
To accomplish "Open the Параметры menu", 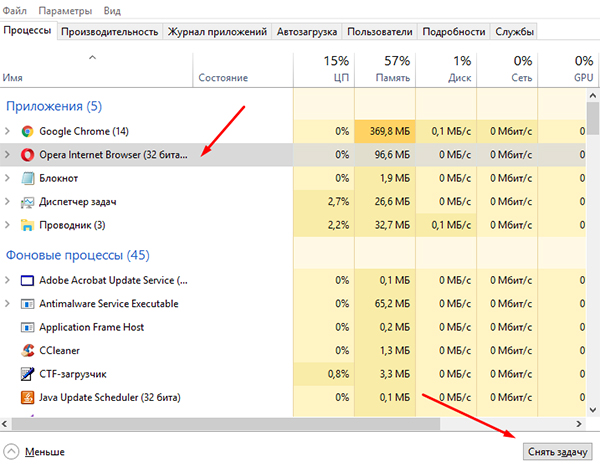I will point(65,10).
